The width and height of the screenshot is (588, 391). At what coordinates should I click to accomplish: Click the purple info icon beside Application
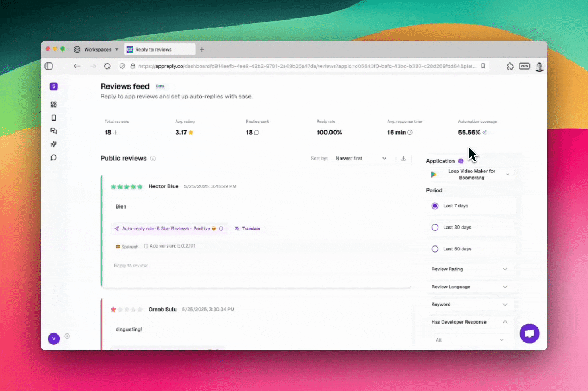click(461, 161)
